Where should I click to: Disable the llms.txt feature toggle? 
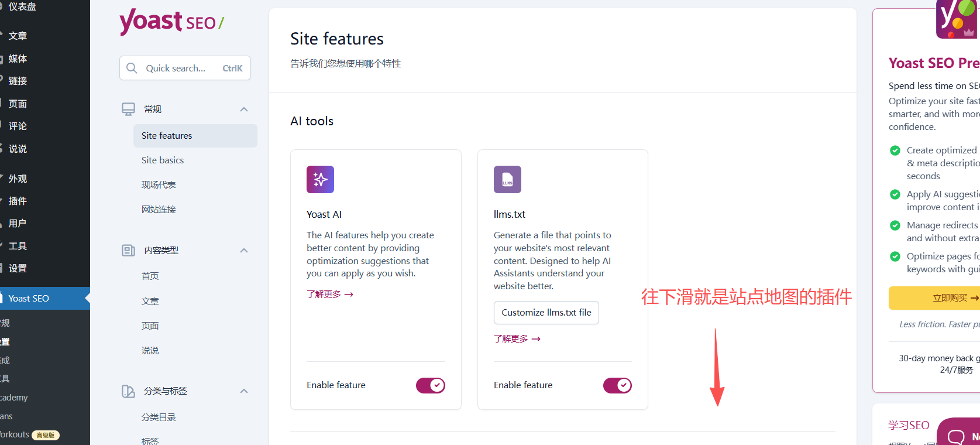pyautogui.click(x=617, y=385)
